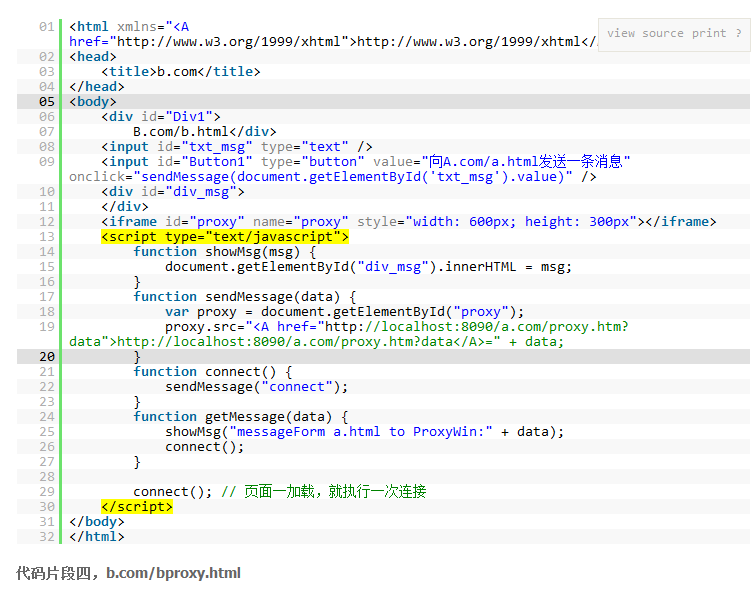This screenshot has height=594, width=752.
Task: Click the 'print' toolbar link
Action: (709, 33)
